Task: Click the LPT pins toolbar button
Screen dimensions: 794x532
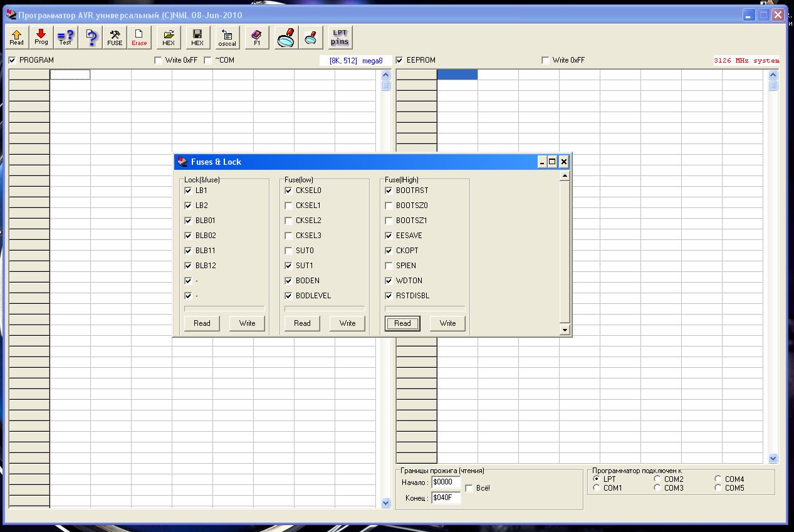Action: pyautogui.click(x=340, y=38)
